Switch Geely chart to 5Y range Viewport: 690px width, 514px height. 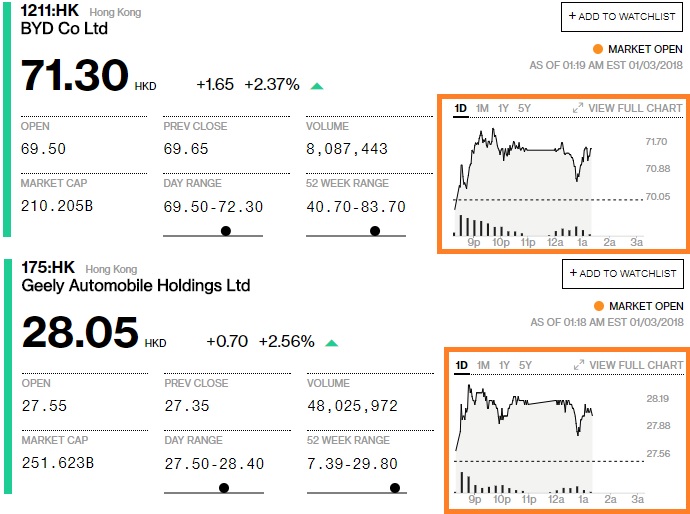pyautogui.click(x=525, y=365)
